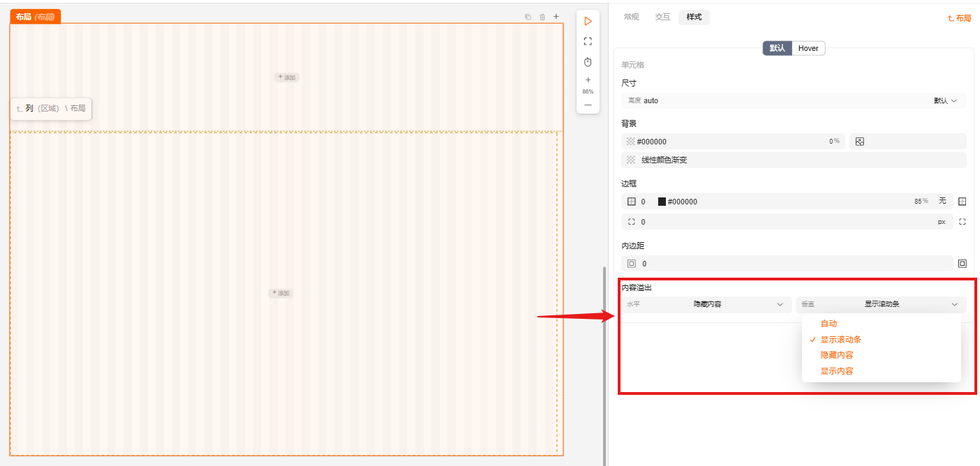Open the 常规 tab

point(631,17)
